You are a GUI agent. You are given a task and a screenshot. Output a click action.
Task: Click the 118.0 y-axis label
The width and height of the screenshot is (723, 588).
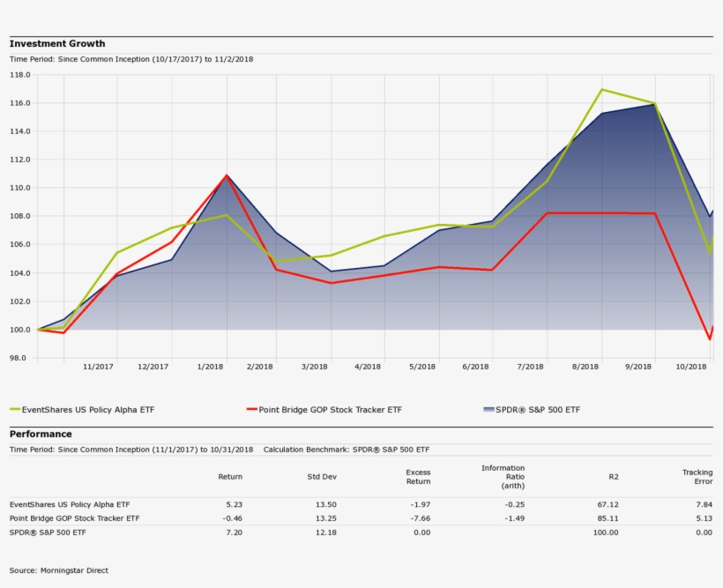pyautogui.click(x=19, y=75)
